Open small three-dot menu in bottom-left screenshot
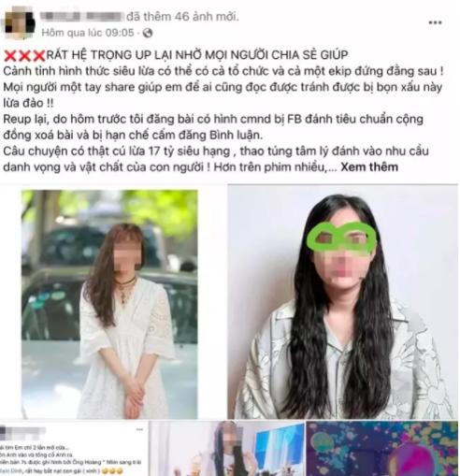This screenshot has width=460, height=476. pos(139,429)
